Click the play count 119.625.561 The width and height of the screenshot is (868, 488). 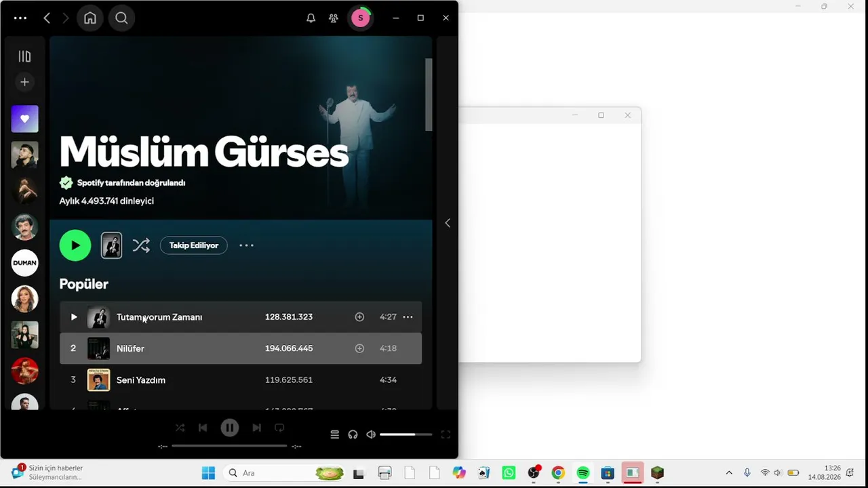pyautogui.click(x=289, y=380)
